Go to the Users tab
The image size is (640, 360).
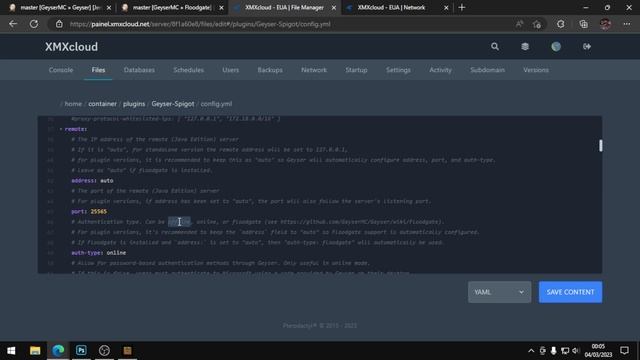[x=231, y=70]
